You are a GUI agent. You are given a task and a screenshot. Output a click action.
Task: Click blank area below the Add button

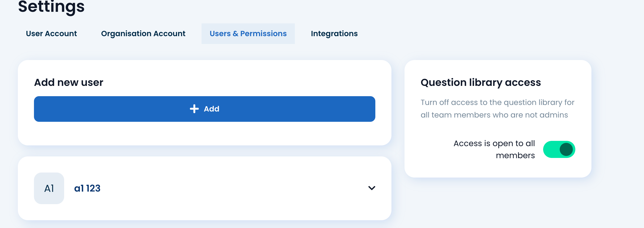(x=205, y=133)
